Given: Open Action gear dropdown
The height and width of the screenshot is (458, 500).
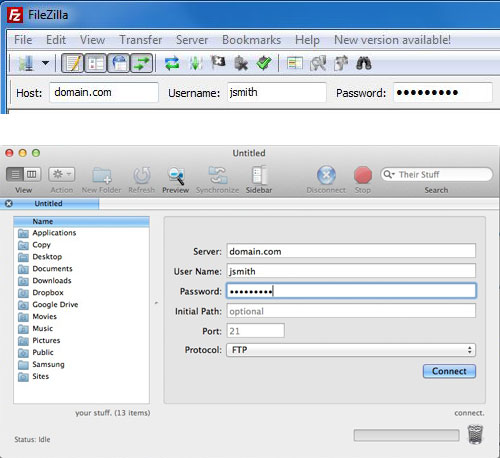Looking at the screenshot, I should pyautogui.click(x=62, y=174).
